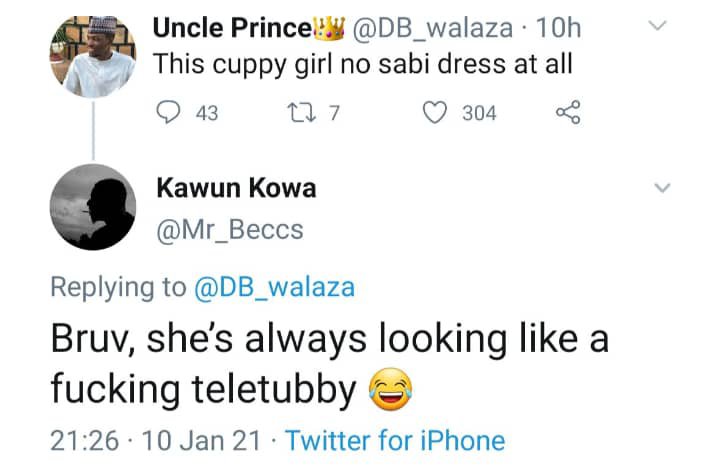Select the reply text starting with Bruv
This screenshot has width=720, height=469.
pyautogui.click(x=329, y=364)
